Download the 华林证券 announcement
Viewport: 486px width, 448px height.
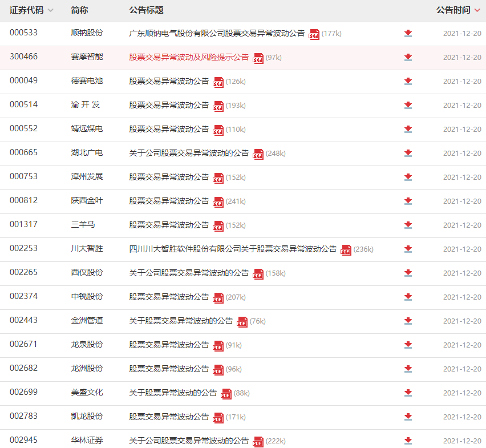(408, 441)
